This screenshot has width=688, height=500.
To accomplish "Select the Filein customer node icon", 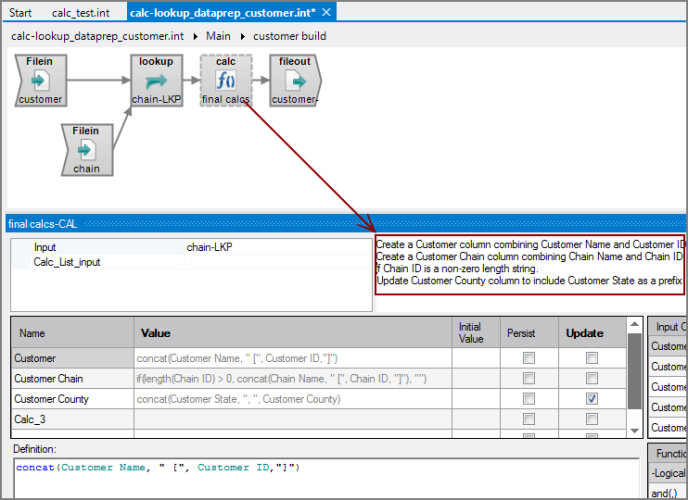I will click(40, 81).
